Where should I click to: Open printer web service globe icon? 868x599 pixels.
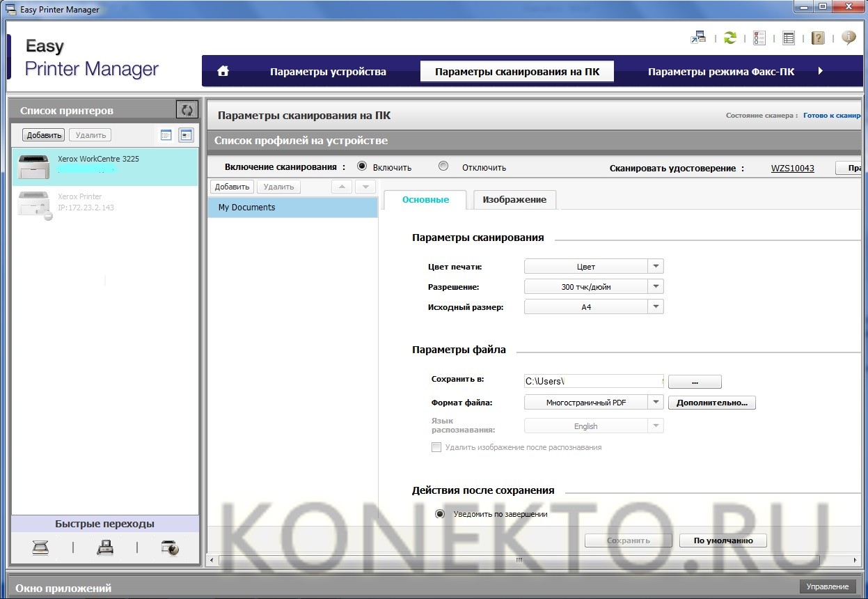point(169,548)
